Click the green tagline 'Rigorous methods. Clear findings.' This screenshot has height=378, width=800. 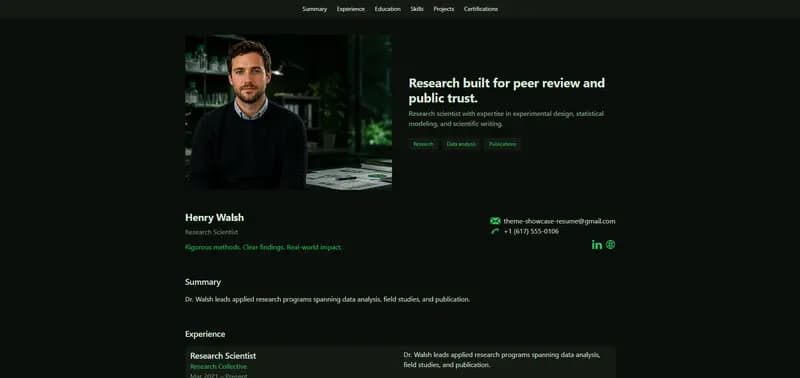(x=263, y=247)
